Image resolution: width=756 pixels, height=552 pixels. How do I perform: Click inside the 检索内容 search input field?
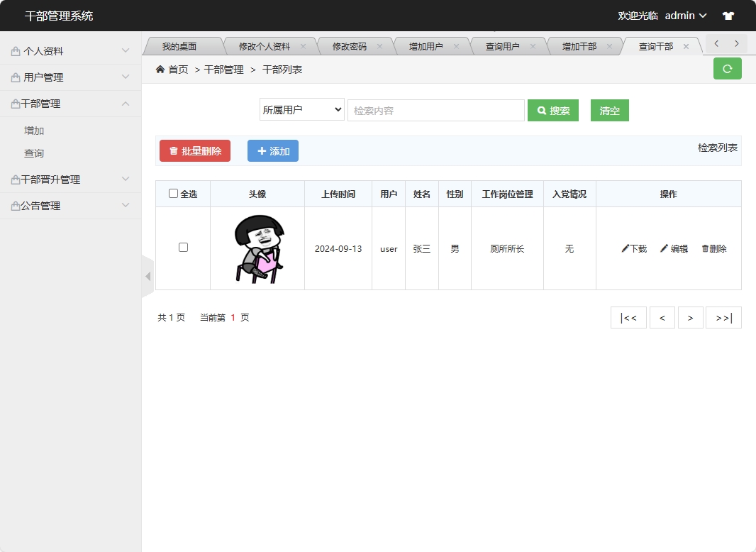435,110
